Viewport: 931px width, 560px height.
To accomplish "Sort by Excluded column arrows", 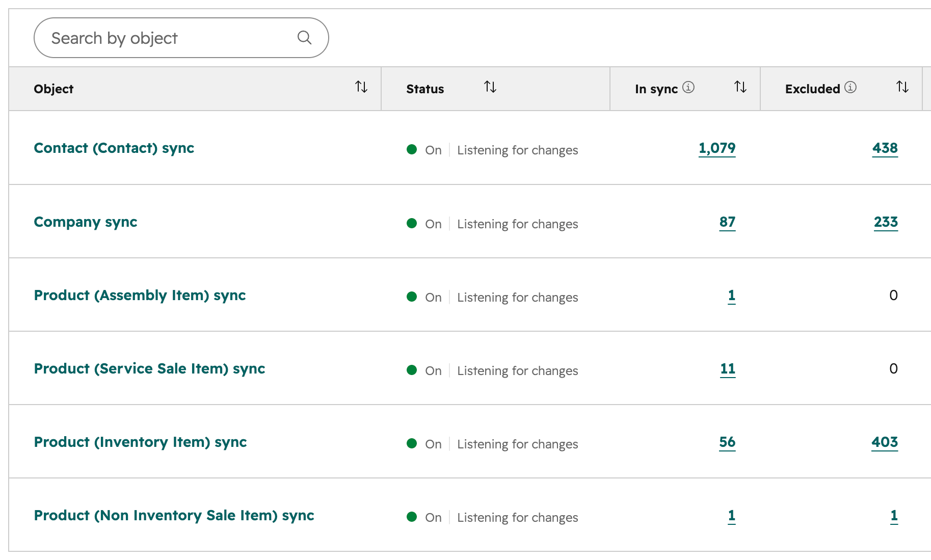I will [x=902, y=87].
